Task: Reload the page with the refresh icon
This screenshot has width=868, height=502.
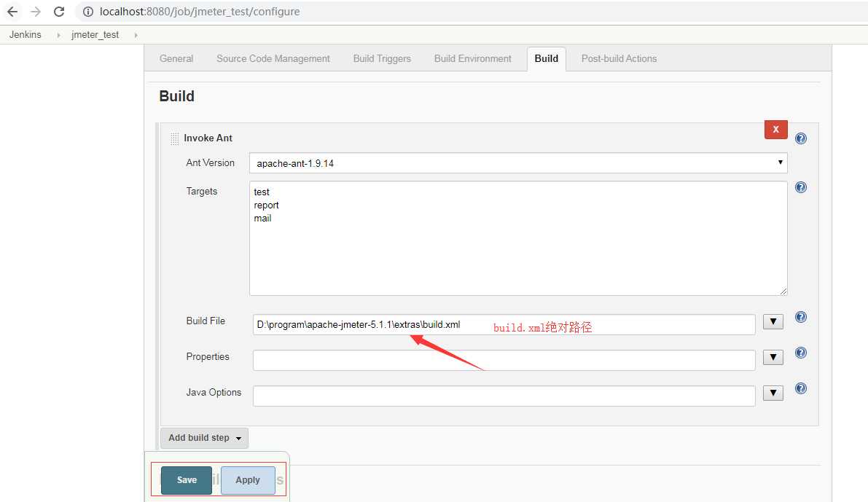Action: 59,12
